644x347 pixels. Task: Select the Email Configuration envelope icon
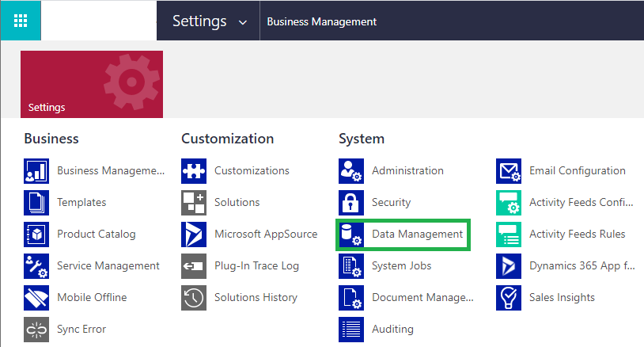pyautogui.click(x=509, y=171)
